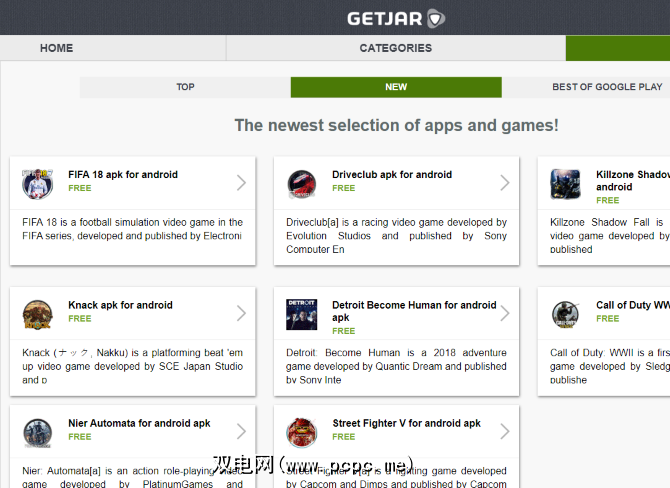Viewport: 670px width, 488px height.
Task: Click FREE label under Call of Duty
Action: 608,318
